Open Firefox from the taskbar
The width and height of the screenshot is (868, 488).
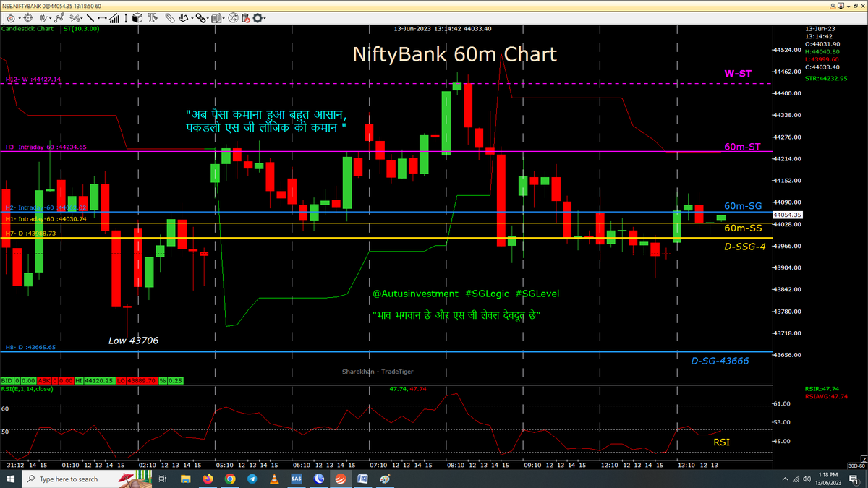208,479
